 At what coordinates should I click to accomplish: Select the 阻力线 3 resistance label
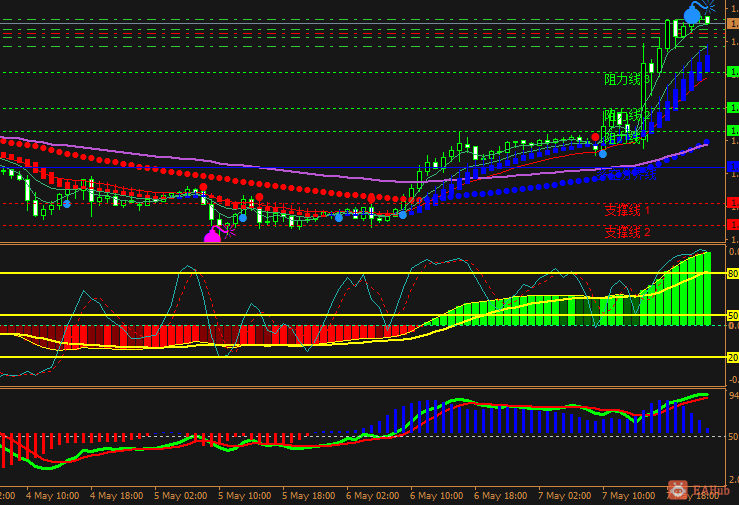pos(627,80)
